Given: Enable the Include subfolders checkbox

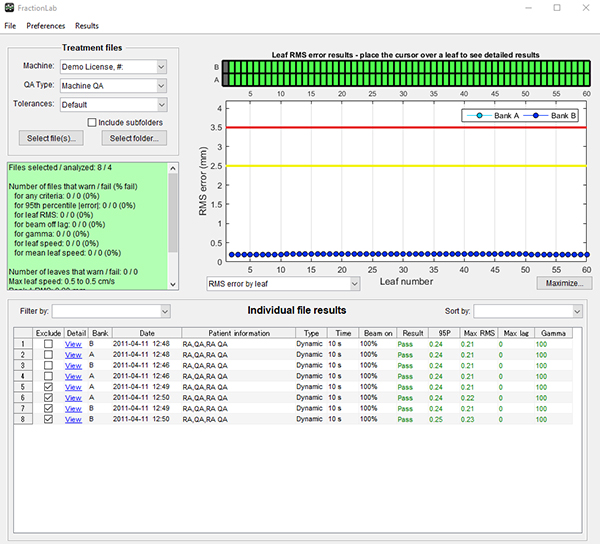Looking at the screenshot, I should point(92,122).
